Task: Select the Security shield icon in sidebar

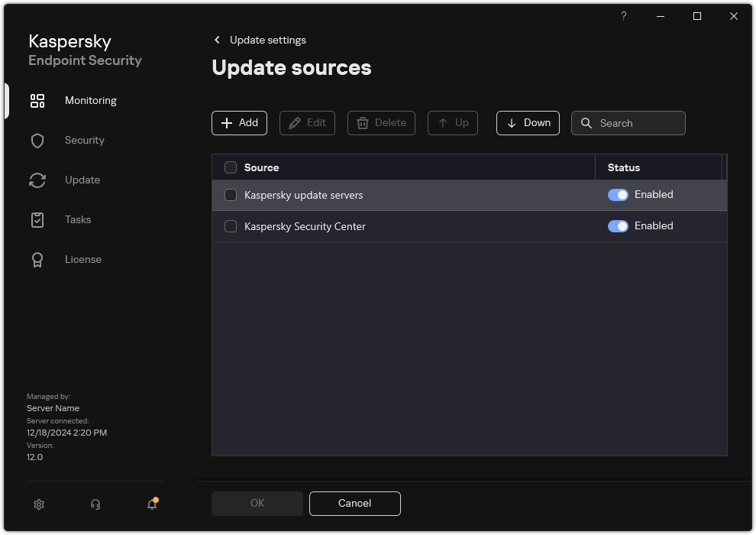Action: click(x=37, y=140)
